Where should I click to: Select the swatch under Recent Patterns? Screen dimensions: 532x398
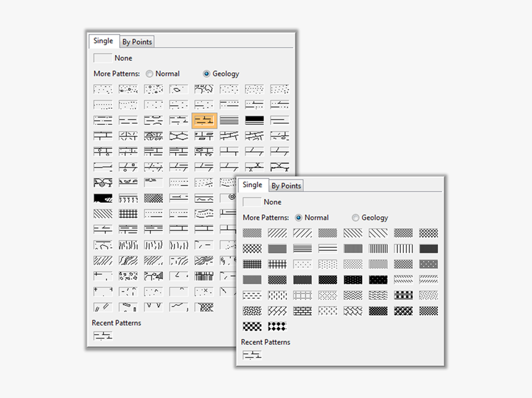(x=252, y=355)
